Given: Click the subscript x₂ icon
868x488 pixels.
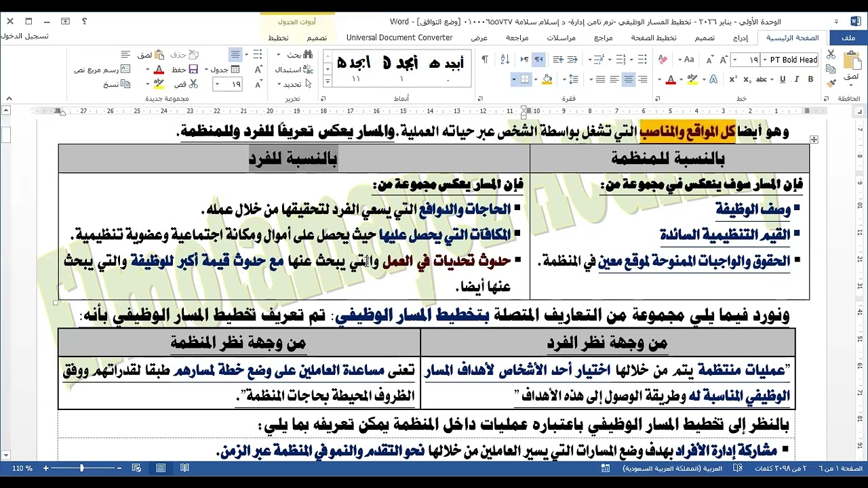Looking at the screenshot, I should 747,79.
